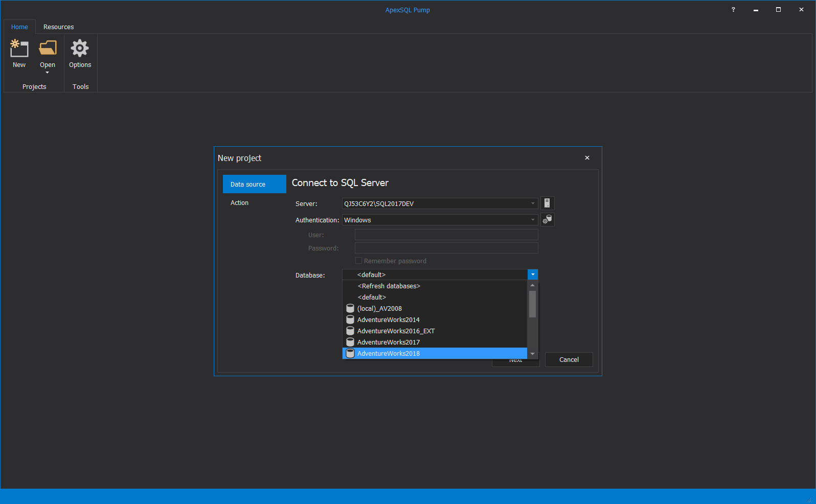Select the AdventureWorks2018 database
This screenshot has width=816, height=504.
tap(435, 353)
